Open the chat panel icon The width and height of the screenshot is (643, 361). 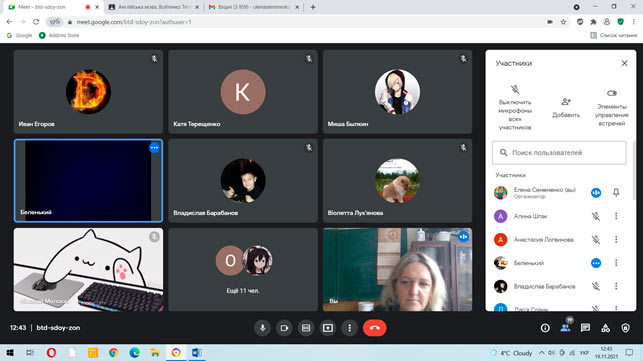coord(585,328)
